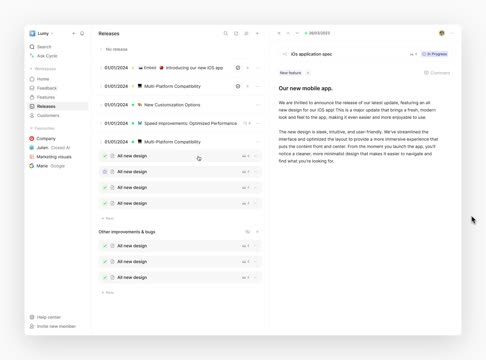
Task: Click the Our new mobile app heading
Action: 306,88
